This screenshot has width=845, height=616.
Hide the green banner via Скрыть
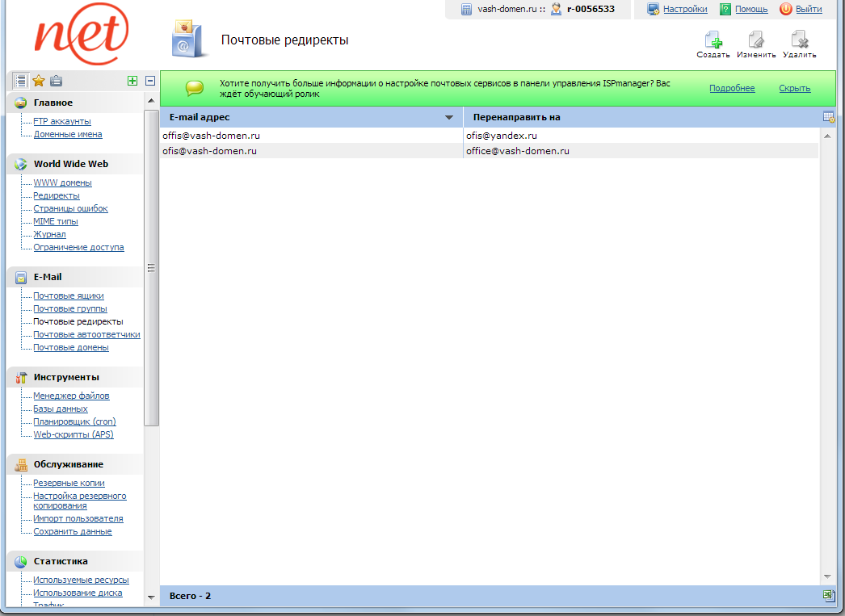pyautogui.click(x=794, y=89)
